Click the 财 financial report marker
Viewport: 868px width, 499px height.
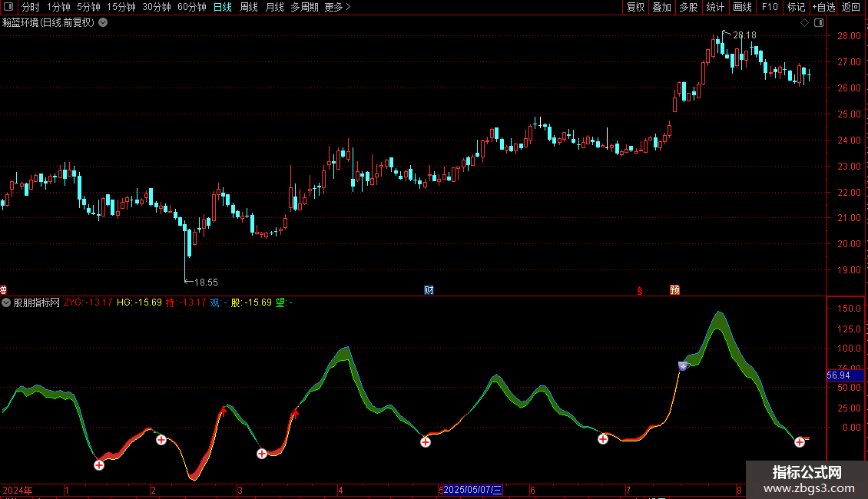[x=429, y=290]
